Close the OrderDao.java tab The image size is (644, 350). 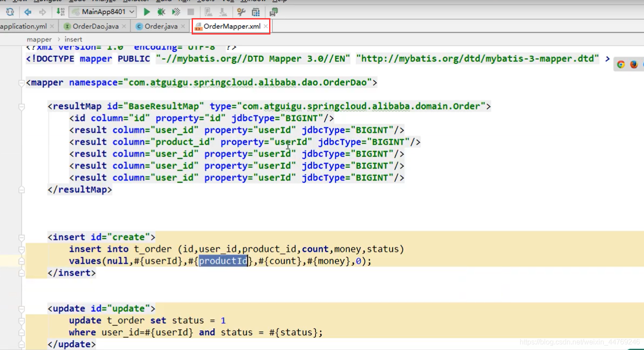click(x=124, y=27)
